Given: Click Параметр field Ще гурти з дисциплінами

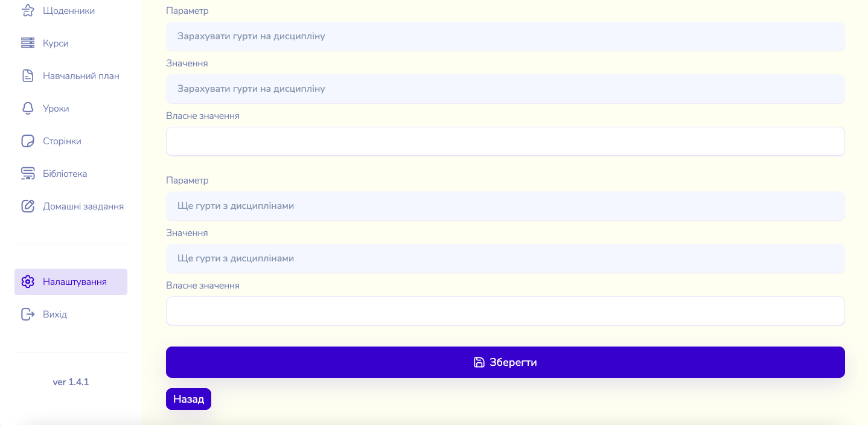Looking at the screenshot, I should click(505, 206).
